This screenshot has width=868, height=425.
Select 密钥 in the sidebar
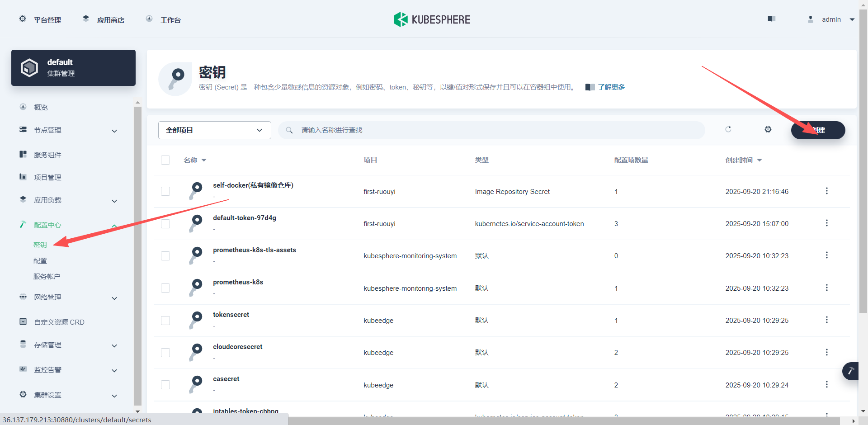point(40,245)
